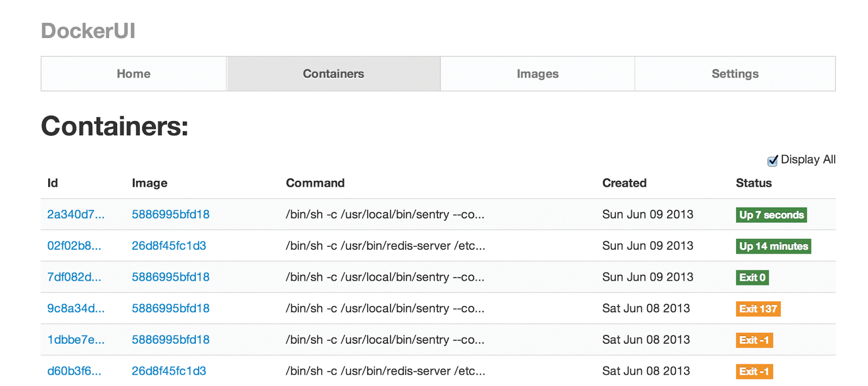Click the orange Exit 137 status badge

758,309
